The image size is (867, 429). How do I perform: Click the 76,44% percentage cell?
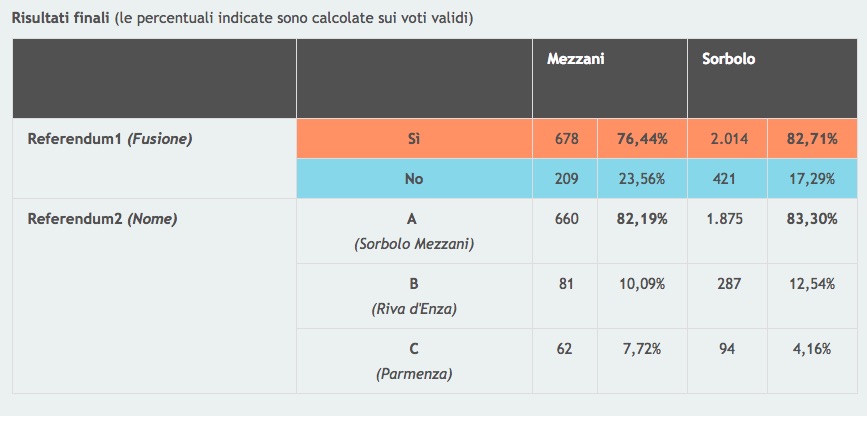click(642, 139)
